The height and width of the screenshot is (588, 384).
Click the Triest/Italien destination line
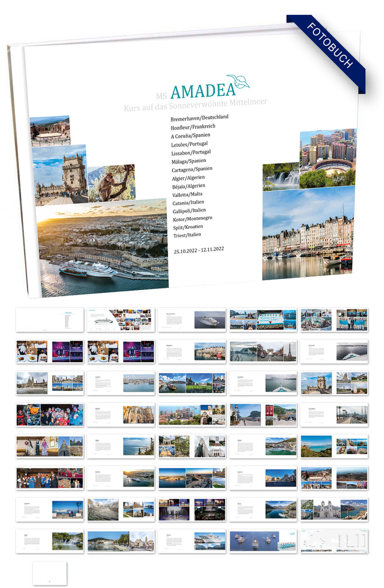[x=187, y=235]
